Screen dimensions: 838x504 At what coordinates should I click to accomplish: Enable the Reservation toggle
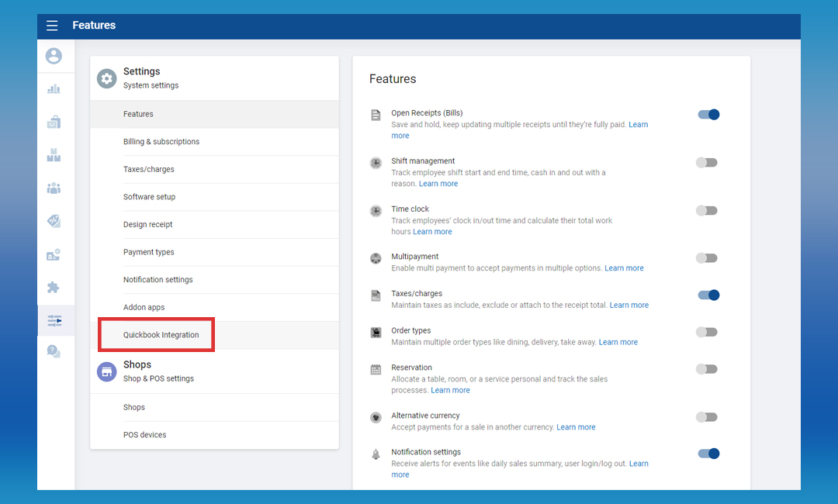click(706, 369)
